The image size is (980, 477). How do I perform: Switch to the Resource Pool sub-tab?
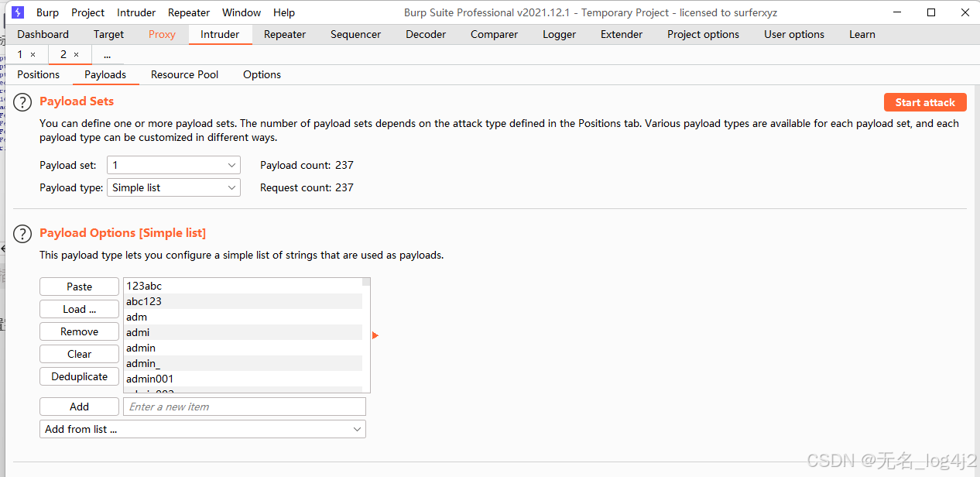pyautogui.click(x=184, y=74)
